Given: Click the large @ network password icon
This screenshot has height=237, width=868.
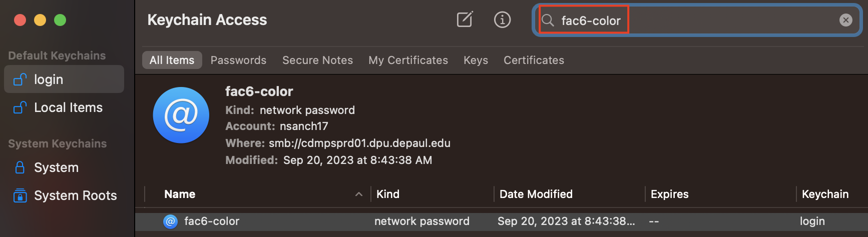Looking at the screenshot, I should click(x=181, y=115).
